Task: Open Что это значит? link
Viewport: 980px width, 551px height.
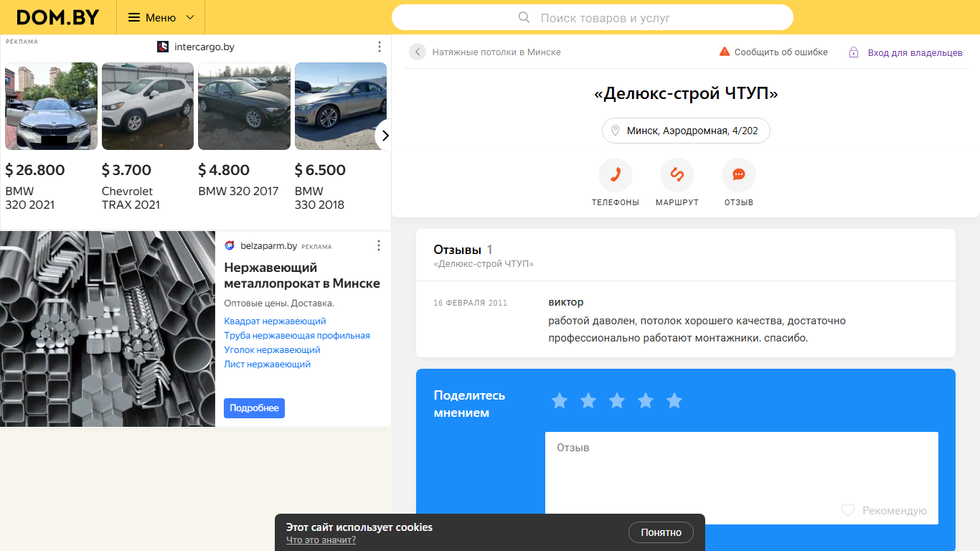Action: (321, 540)
